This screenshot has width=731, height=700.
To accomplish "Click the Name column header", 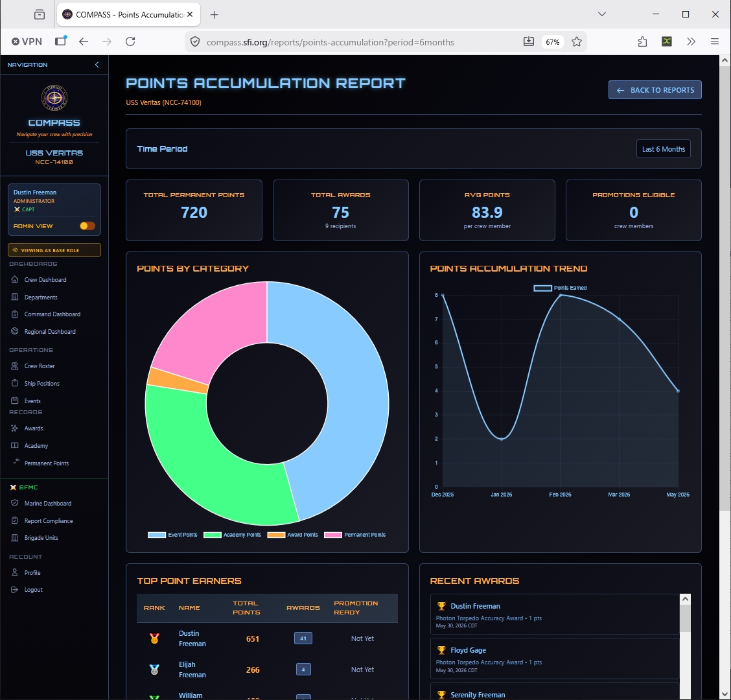I will click(189, 608).
